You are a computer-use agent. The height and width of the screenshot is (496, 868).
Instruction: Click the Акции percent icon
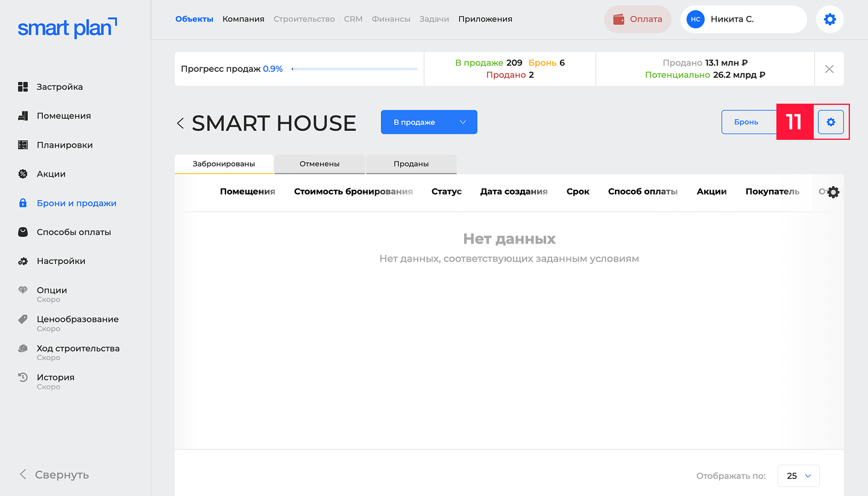coord(23,174)
